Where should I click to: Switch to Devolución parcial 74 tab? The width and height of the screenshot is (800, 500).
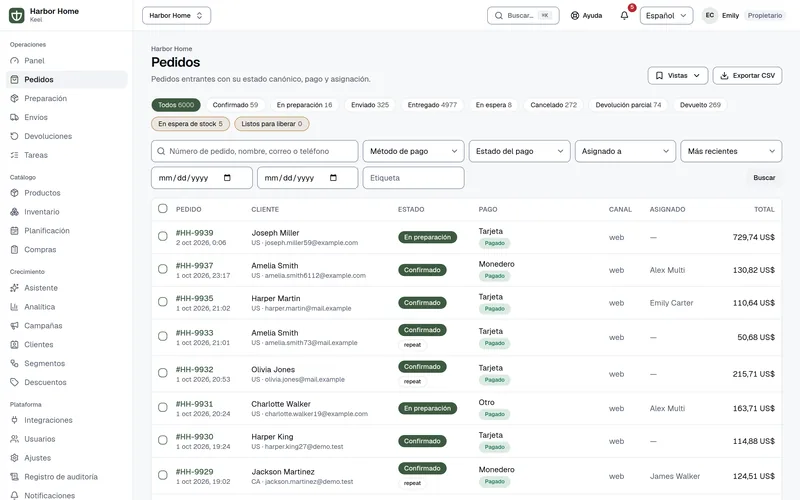pos(628,105)
